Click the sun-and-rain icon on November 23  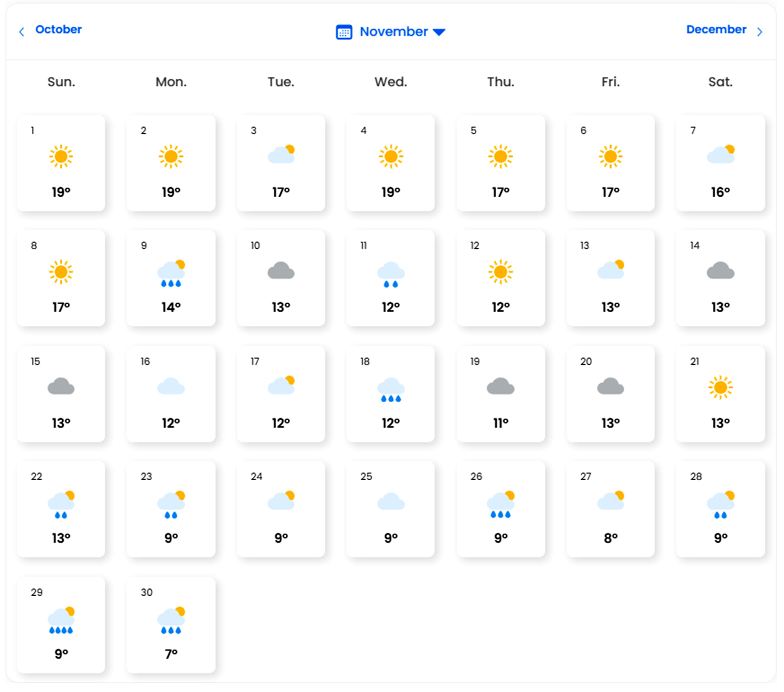(171, 504)
